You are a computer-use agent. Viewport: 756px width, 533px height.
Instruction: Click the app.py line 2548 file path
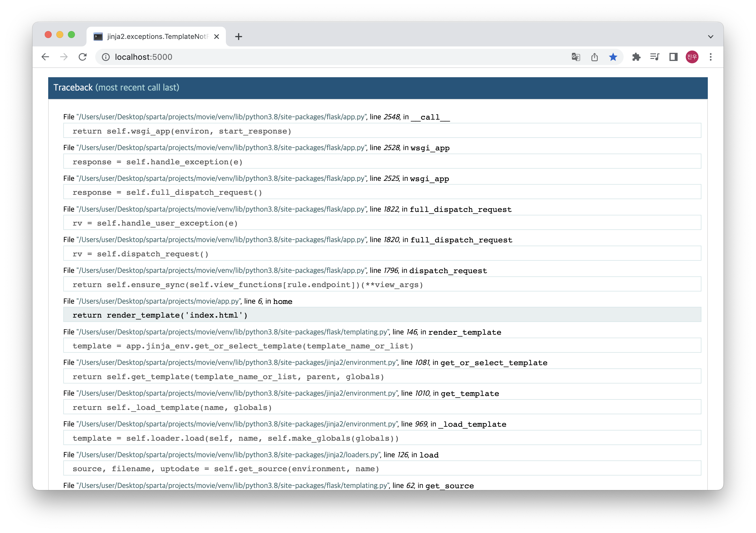222,117
